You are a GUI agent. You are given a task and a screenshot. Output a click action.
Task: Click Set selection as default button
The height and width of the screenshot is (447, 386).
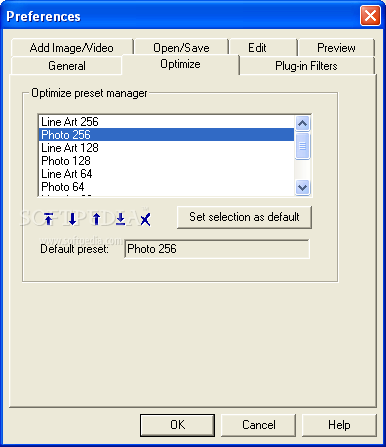(244, 217)
